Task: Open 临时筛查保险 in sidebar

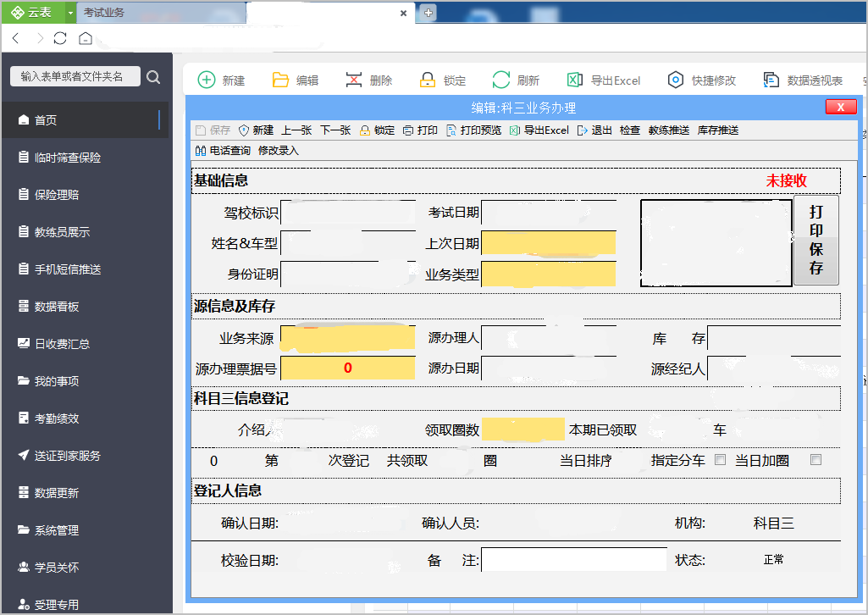Action: click(86, 158)
